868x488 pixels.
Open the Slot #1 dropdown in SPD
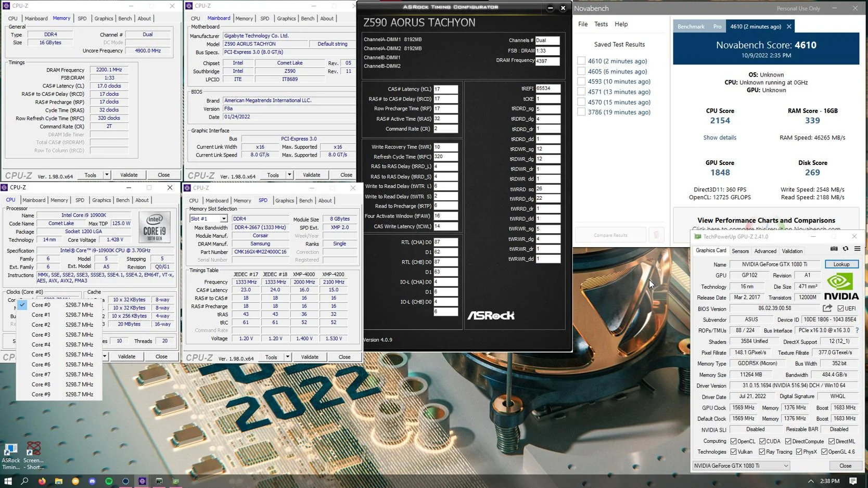[x=224, y=219]
